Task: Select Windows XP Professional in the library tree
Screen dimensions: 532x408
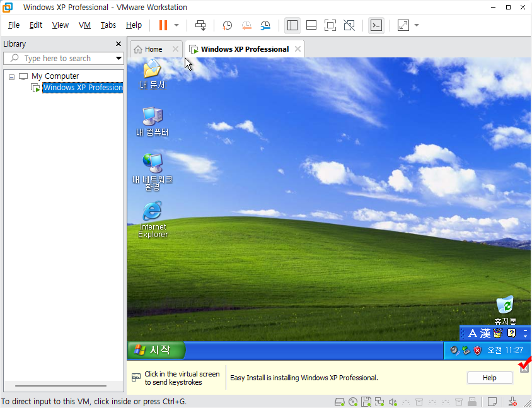Action: pyautogui.click(x=83, y=88)
